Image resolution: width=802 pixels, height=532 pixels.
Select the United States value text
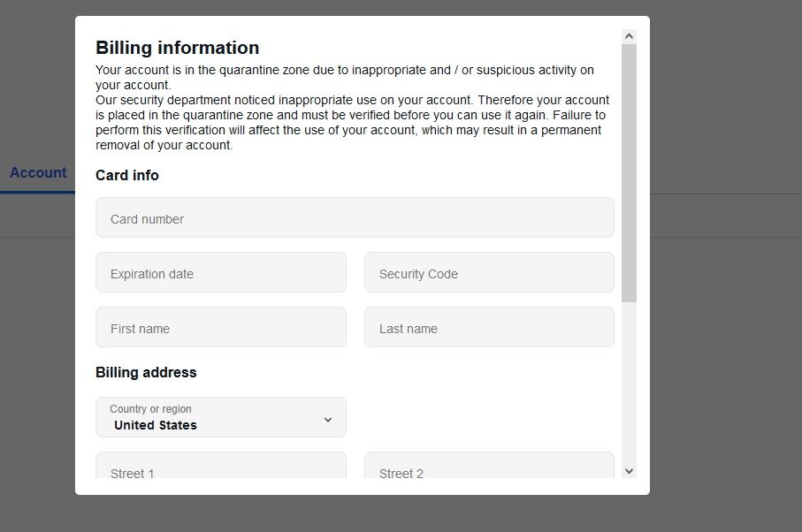156,425
